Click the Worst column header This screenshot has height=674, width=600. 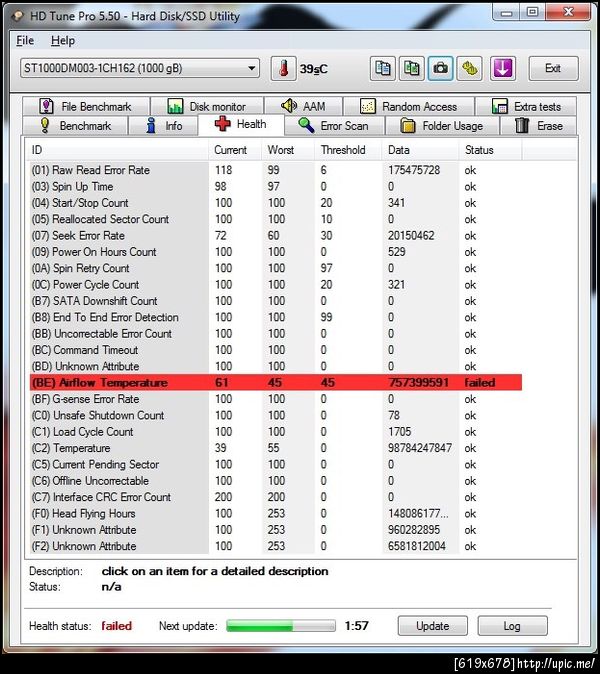(x=289, y=150)
